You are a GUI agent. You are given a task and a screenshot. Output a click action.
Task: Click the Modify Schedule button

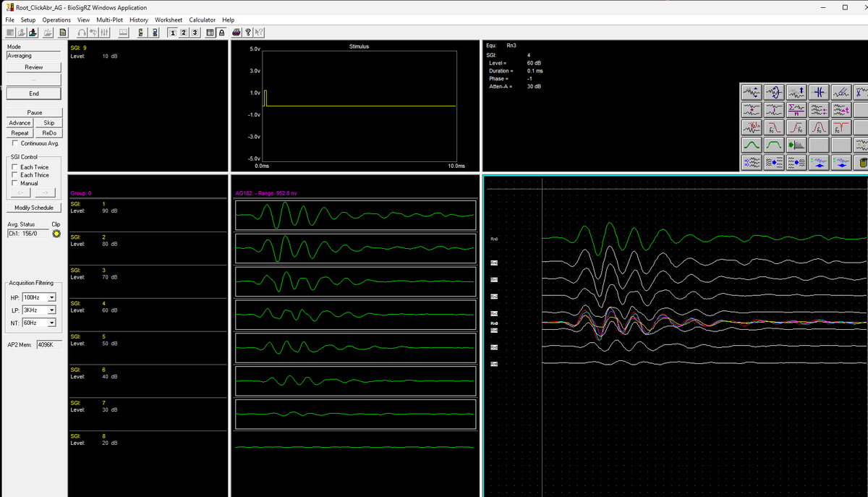pos(34,208)
